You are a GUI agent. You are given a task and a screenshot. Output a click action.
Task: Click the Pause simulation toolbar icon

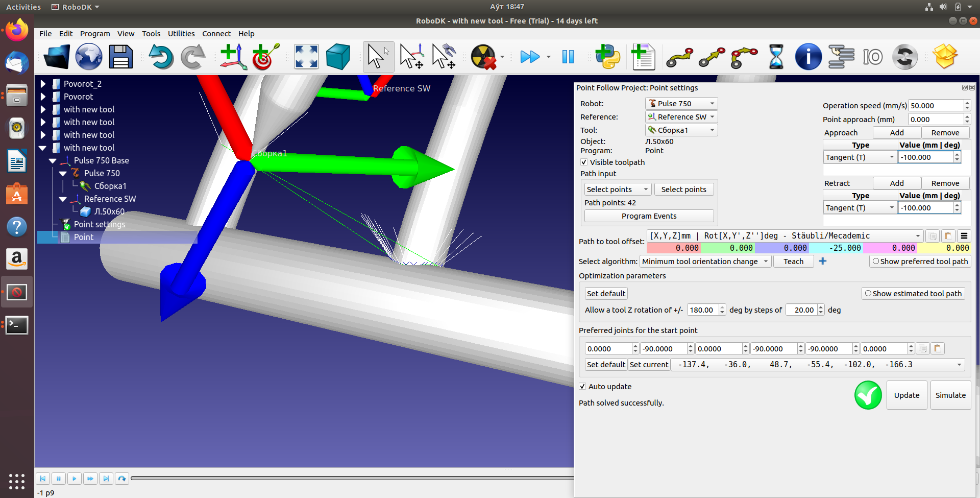point(568,57)
